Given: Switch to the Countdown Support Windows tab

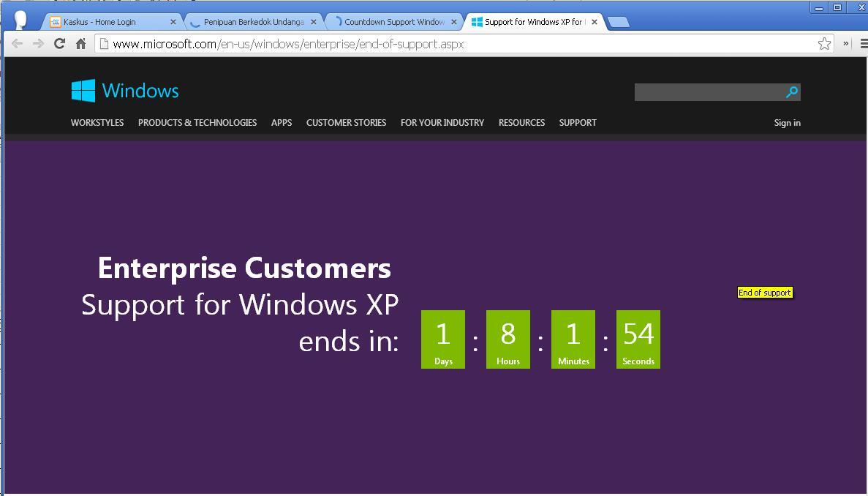Looking at the screenshot, I should pos(395,22).
